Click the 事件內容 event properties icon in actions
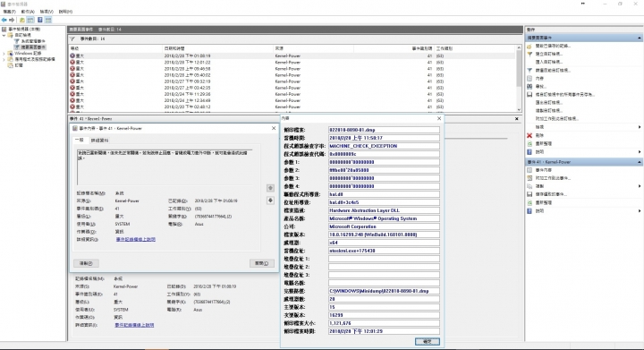 [530, 170]
